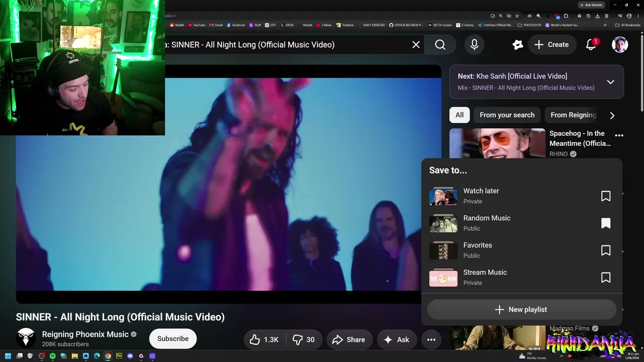Open the 3 News bookmark
The width and height of the screenshot is (644, 362).
click(x=324, y=25)
